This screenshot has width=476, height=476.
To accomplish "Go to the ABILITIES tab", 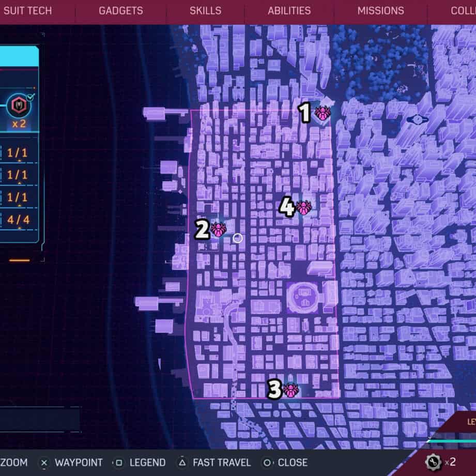I will point(289,11).
